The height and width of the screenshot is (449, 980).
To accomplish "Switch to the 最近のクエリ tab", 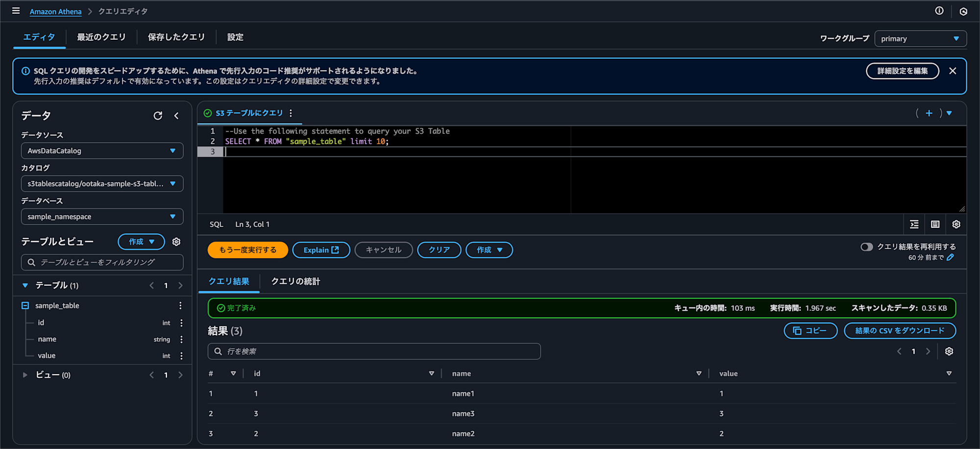I will point(101,37).
